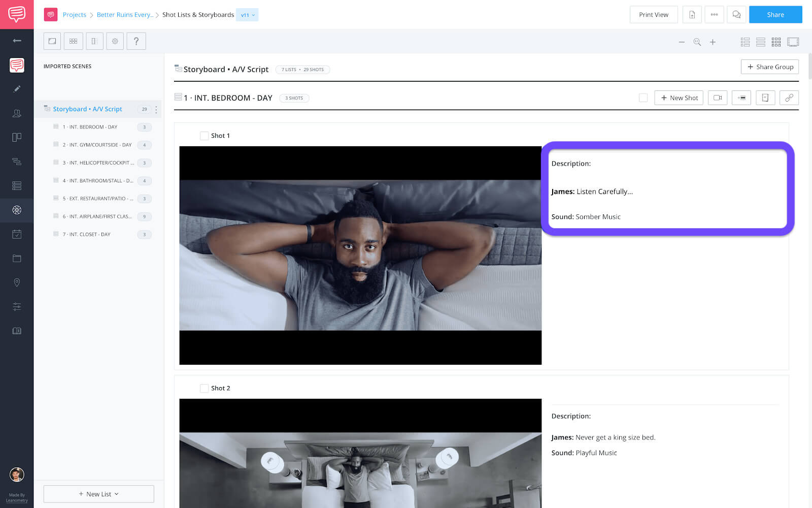This screenshot has width=812, height=508.
Task: Click the Shot 2 storyboard image
Action: tap(360, 453)
